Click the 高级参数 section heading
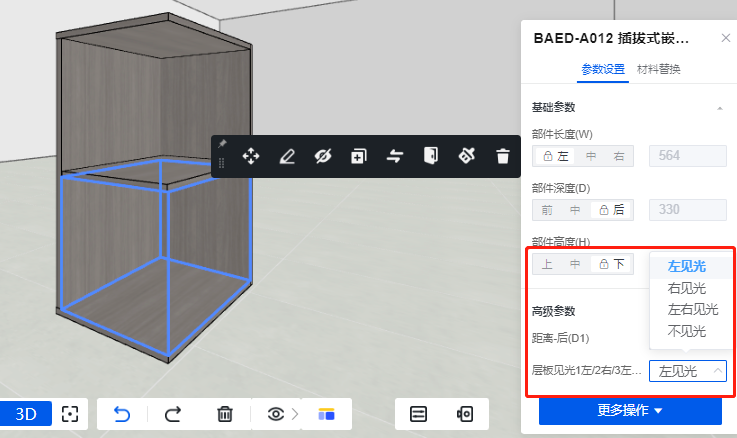737x438 pixels. (553, 311)
